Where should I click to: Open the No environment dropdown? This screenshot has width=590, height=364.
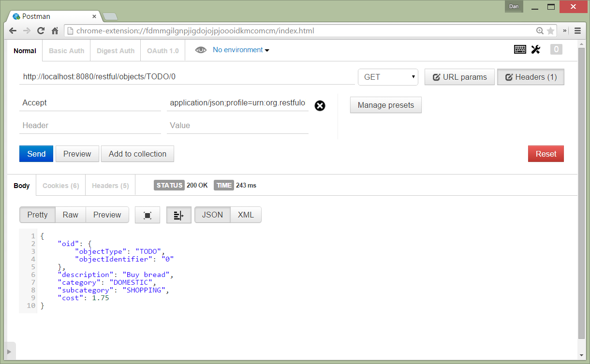point(240,49)
